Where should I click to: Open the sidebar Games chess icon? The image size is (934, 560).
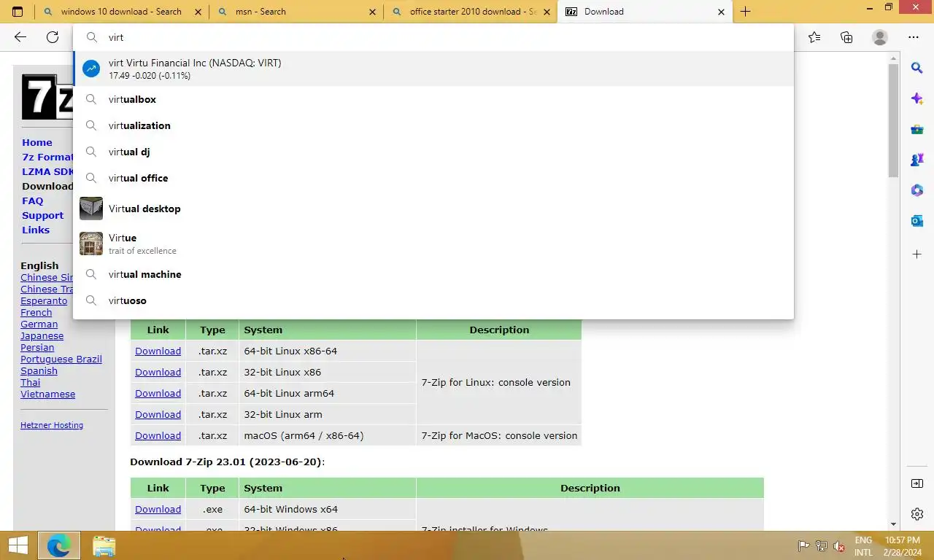tap(917, 160)
